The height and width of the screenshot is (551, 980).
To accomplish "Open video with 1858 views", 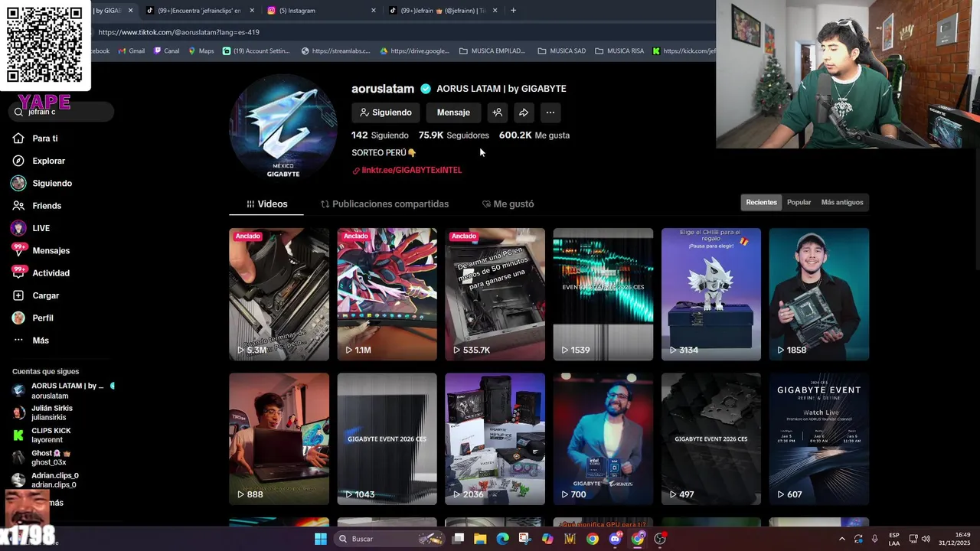I will coord(819,294).
